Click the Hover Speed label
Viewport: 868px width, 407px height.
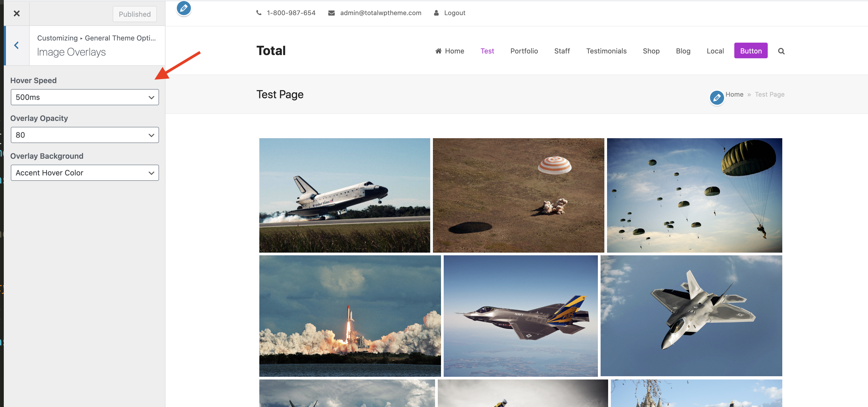pos(33,81)
